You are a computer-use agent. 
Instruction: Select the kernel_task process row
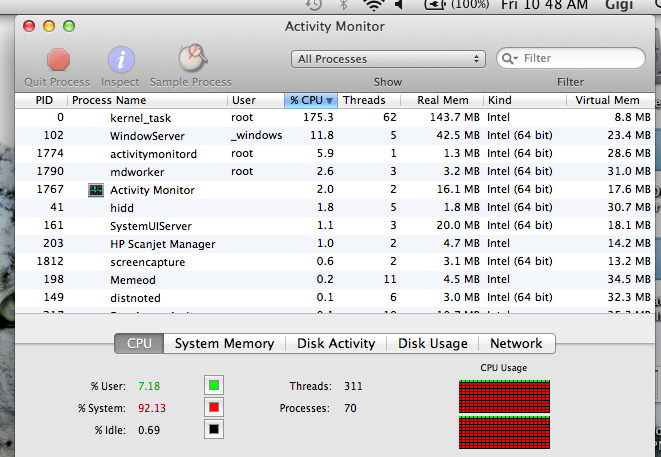point(335,118)
